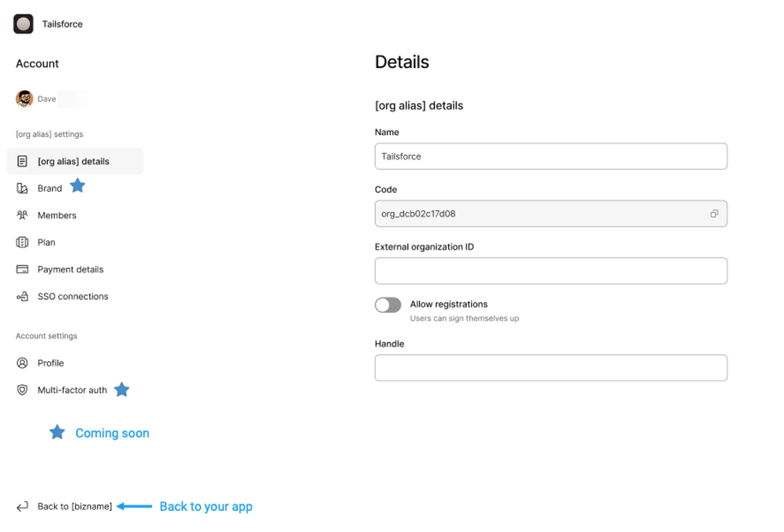Viewport: 784px width, 532px height.
Task: Open Members via the people icon
Action: click(x=22, y=215)
